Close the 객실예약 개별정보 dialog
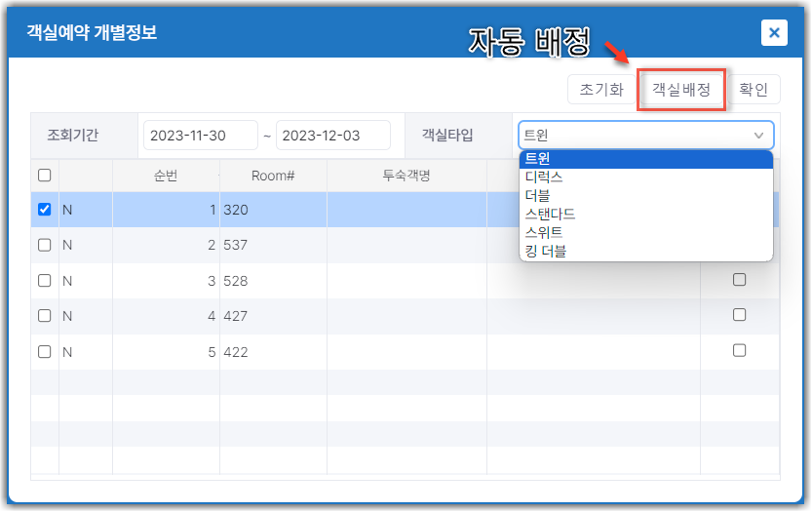The image size is (812, 512). (774, 32)
